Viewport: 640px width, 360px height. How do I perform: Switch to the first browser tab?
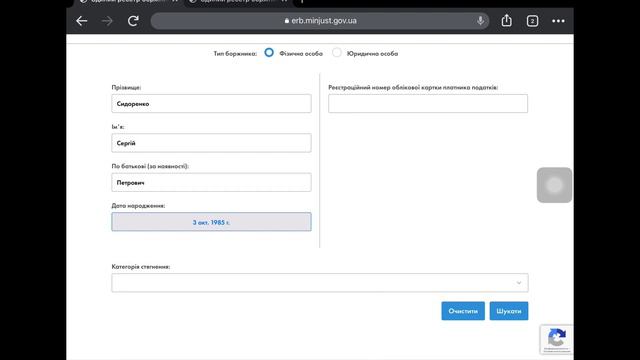(x=128, y=2)
